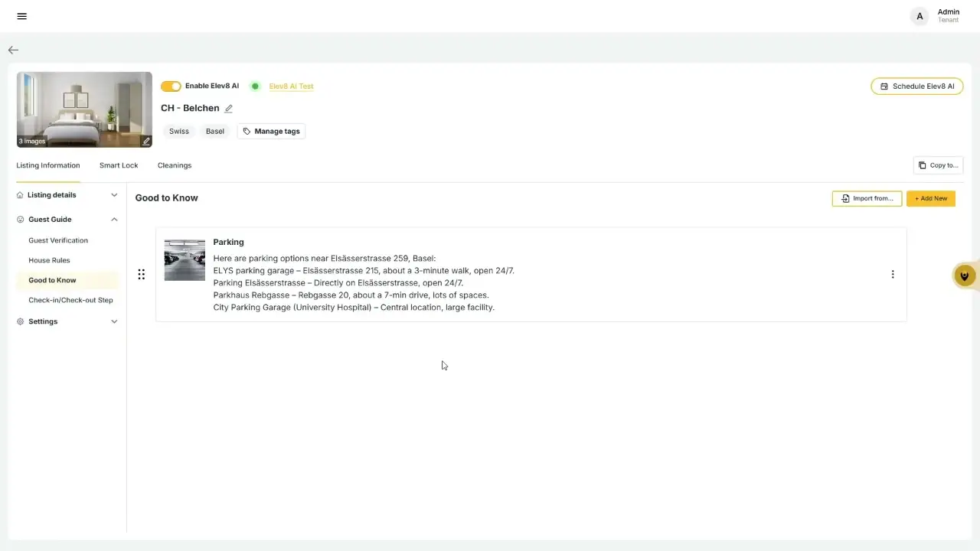This screenshot has width=980, height=551.
Task: Click the green Elev8 AI status dot
Action: (256, 86)
